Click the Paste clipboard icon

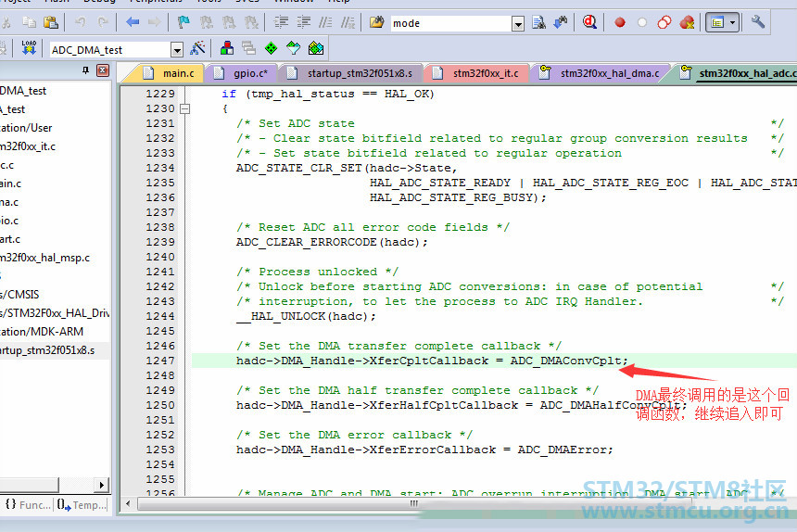click(51, 22)
